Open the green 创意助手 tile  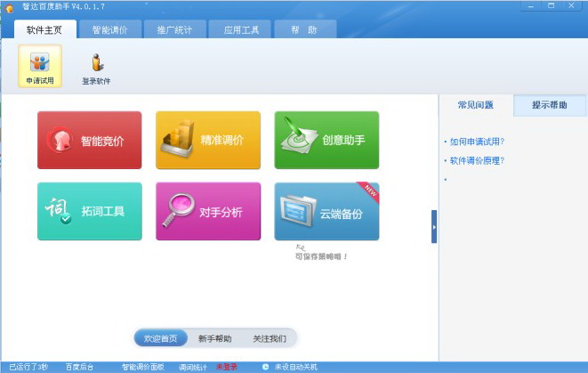point(326,140)
